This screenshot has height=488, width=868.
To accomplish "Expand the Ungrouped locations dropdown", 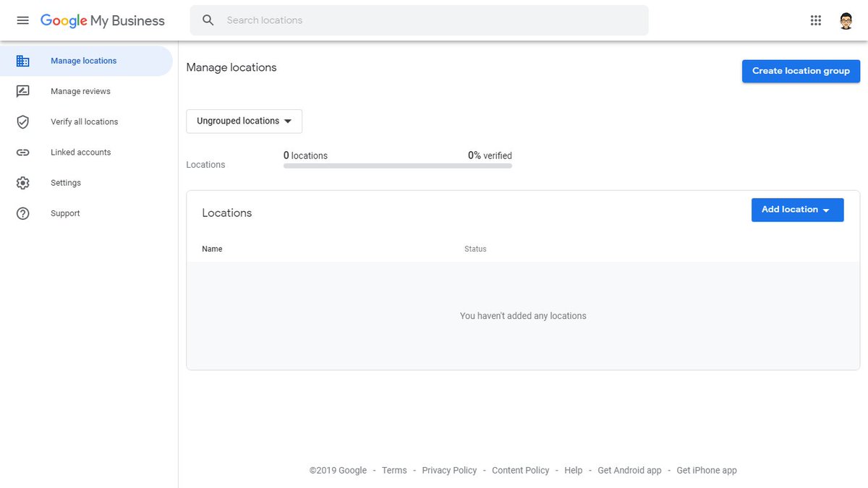I will click(244, 121).
